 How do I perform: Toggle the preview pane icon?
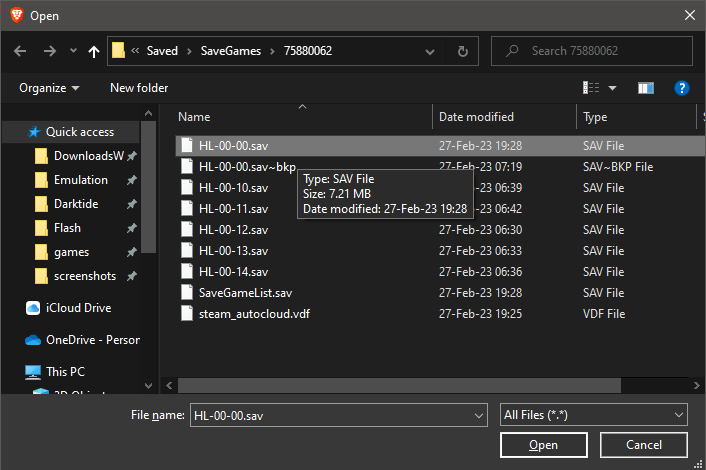[645, 88]
